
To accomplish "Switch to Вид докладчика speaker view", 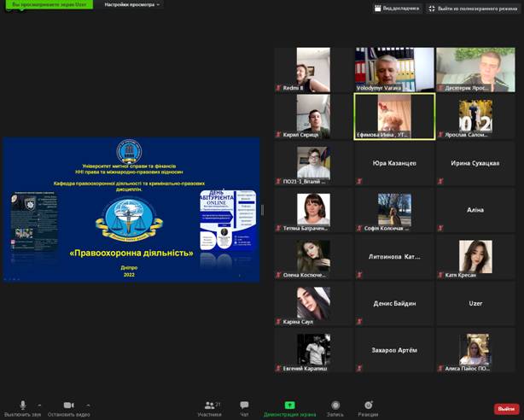I will coord(398,9).
